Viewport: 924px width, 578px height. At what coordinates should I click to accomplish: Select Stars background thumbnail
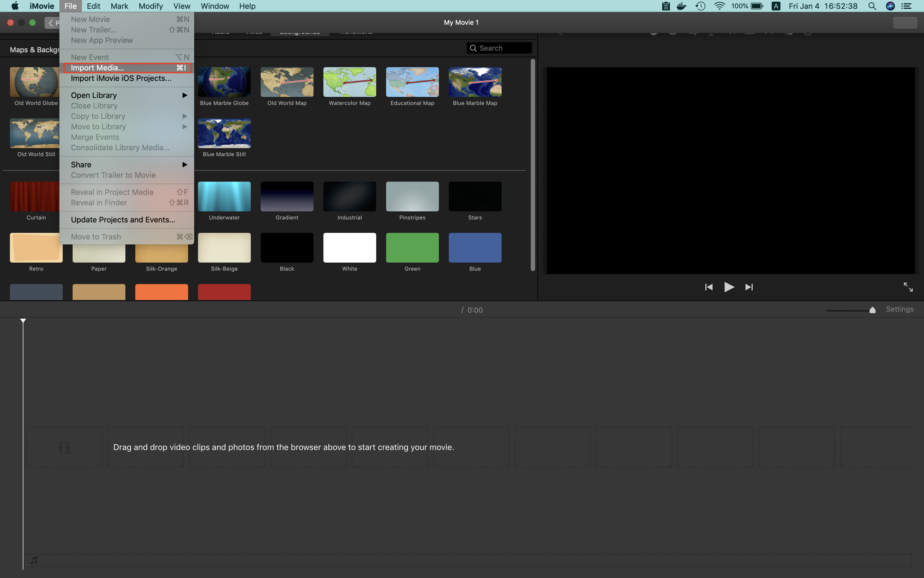tap(475, 197)
